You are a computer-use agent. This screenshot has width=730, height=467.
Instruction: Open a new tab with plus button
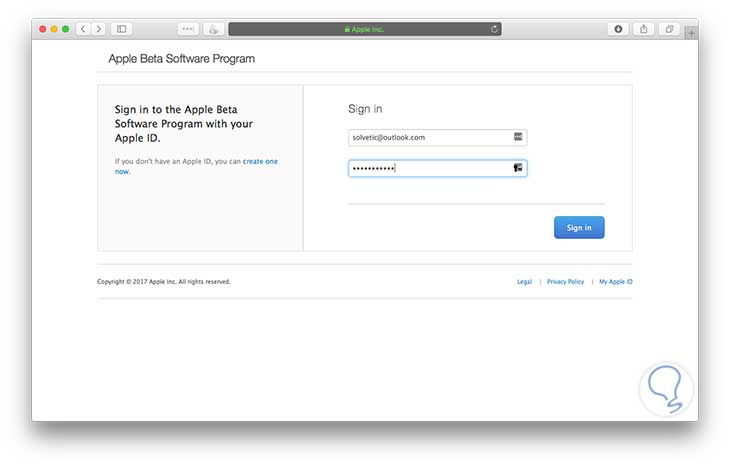691,33
